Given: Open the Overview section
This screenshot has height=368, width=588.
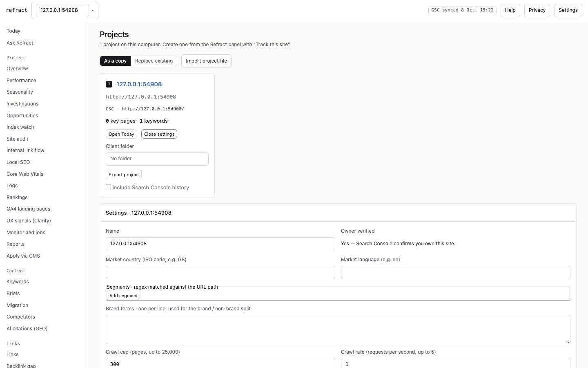Looking at the screenshot, I should click(17, 69).
